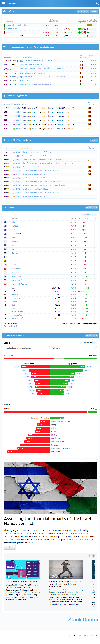Click the Markets refresh icon
100x644 pixels.
(x=82, y=214)
